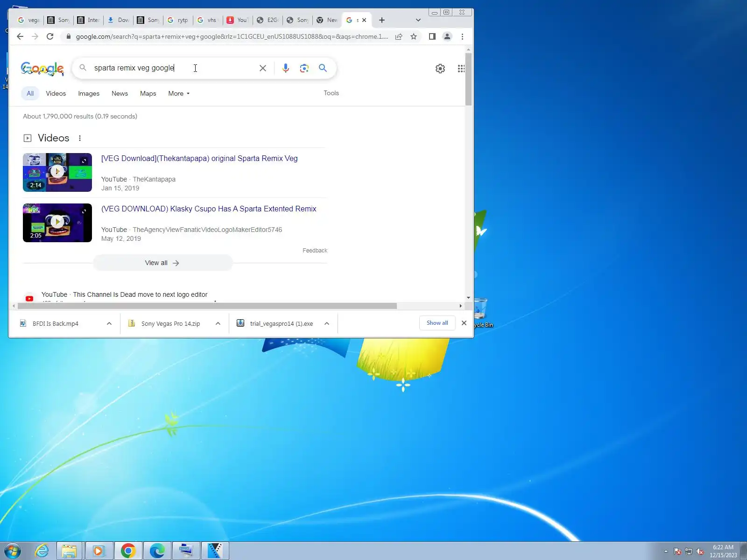
Task: Open options for trial_vegaspro14 (1).exe download
Action: (x=327, y=323)
